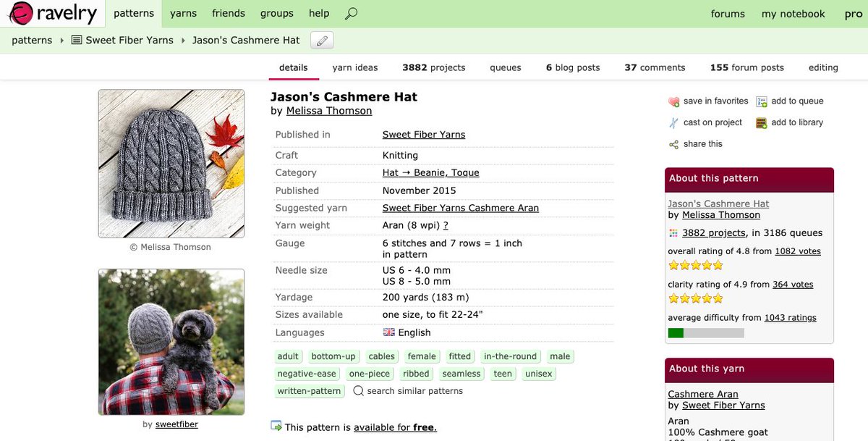Click the heart icon for save in favorites
868x441 pixels.
(x=674, y=102)
